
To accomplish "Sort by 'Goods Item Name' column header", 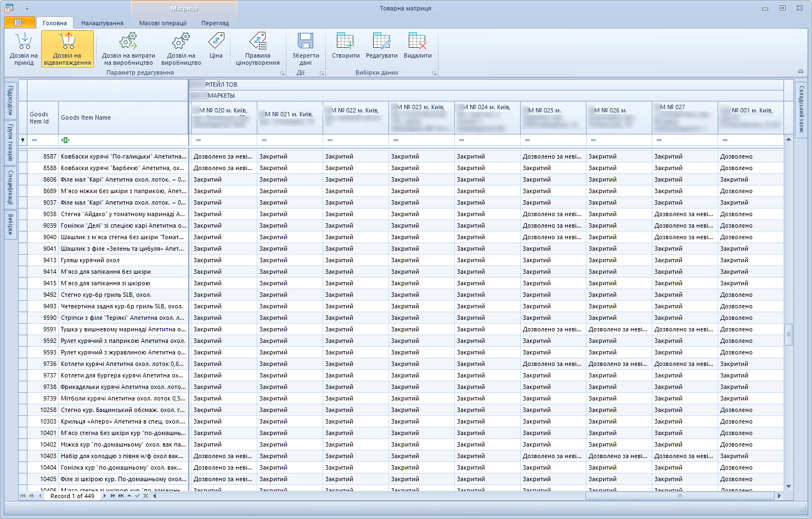I will point(123,118).
